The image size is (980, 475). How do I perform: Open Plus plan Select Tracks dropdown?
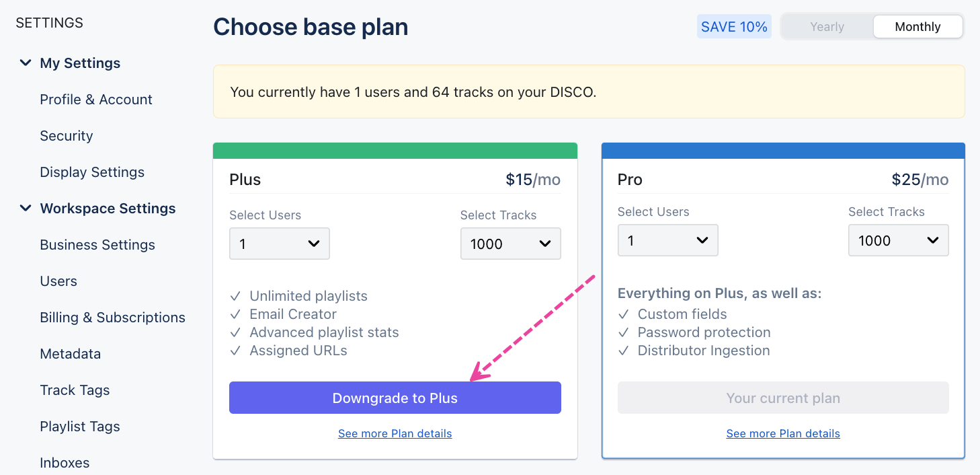tap(510, 244)
